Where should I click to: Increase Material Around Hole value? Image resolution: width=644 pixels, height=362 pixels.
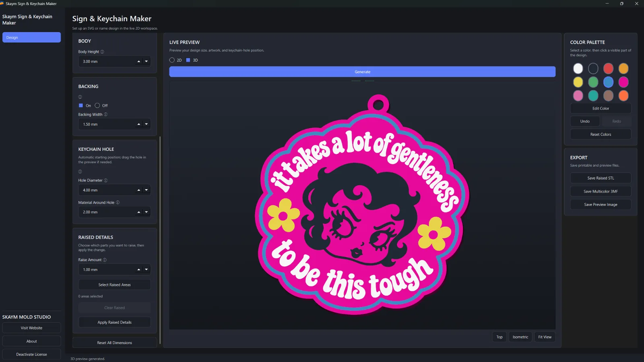click(139, 212)
